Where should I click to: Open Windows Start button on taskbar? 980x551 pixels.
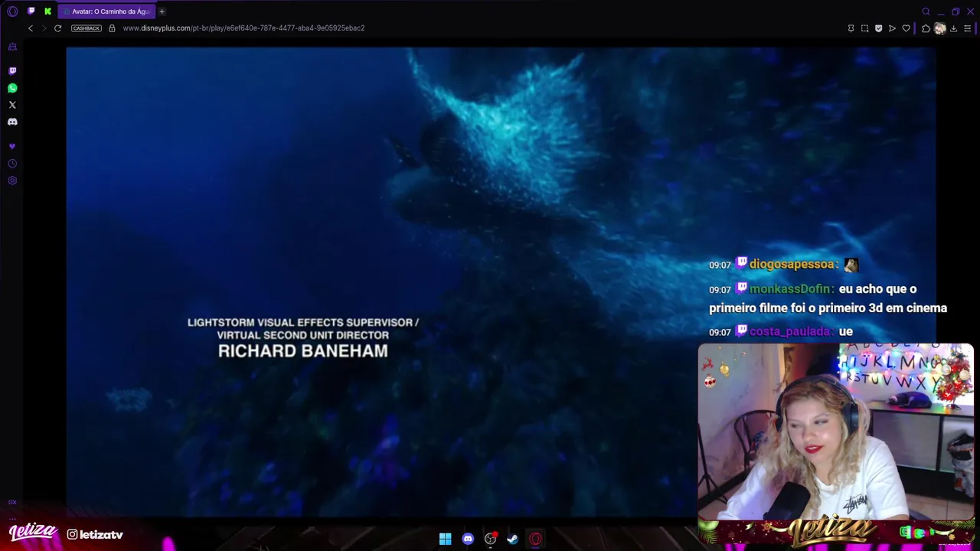445,539
